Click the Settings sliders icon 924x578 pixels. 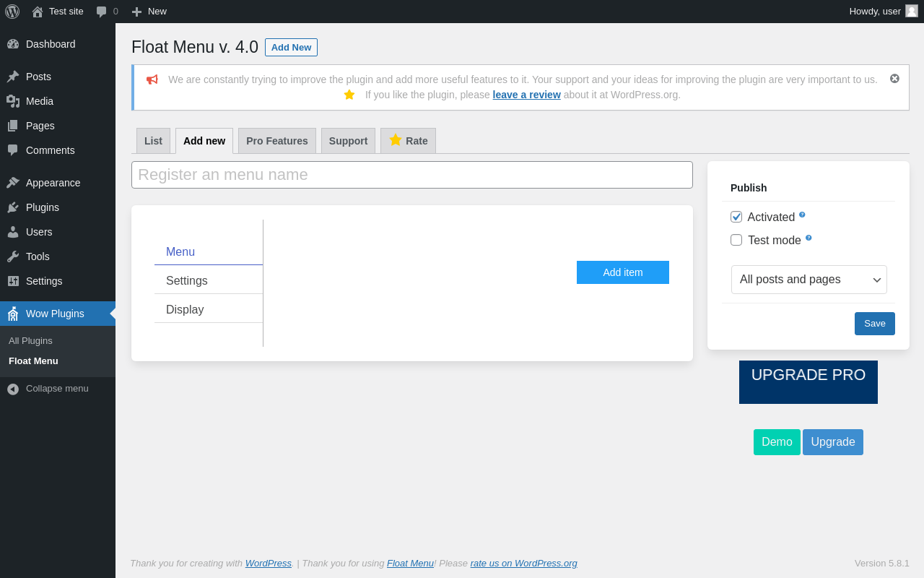[13, 281]
